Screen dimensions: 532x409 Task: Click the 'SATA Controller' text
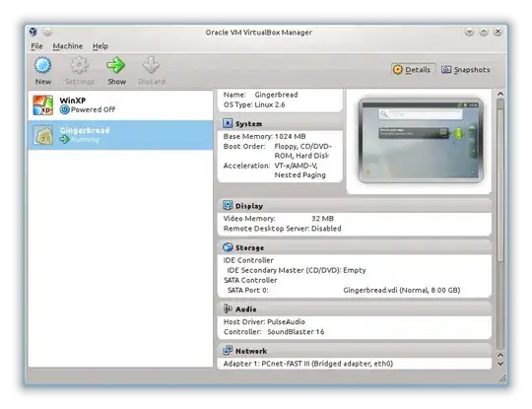[x=250, y=280]
